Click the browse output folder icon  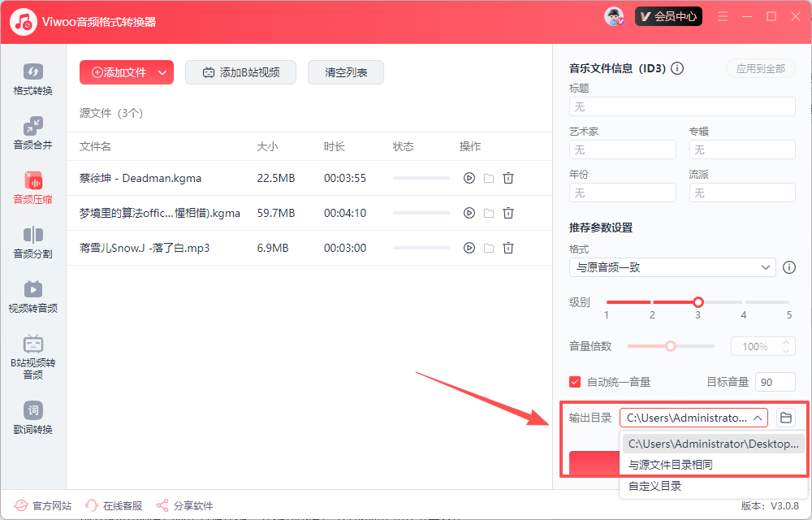point(785,418)
